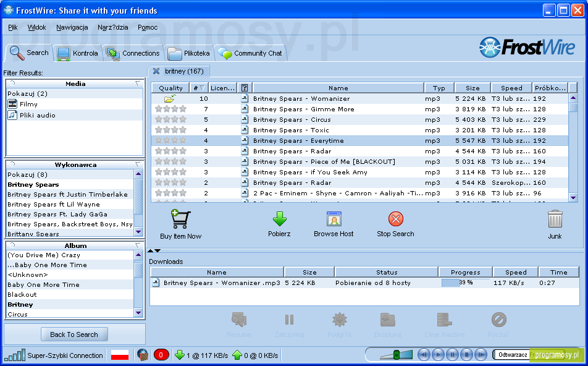Click the media player play button
Screen dimensions: 588x366
[438, 354]
